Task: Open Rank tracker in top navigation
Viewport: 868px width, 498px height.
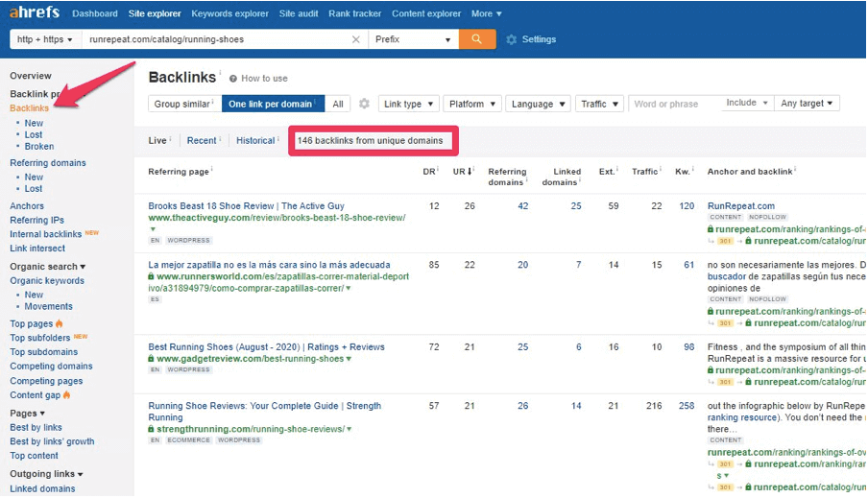Action: point(355,13)
